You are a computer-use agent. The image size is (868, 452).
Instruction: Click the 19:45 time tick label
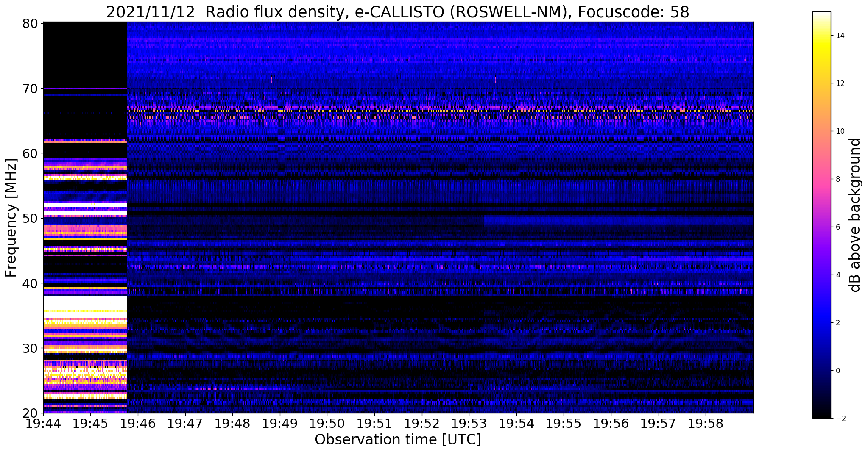click(90, 424)
